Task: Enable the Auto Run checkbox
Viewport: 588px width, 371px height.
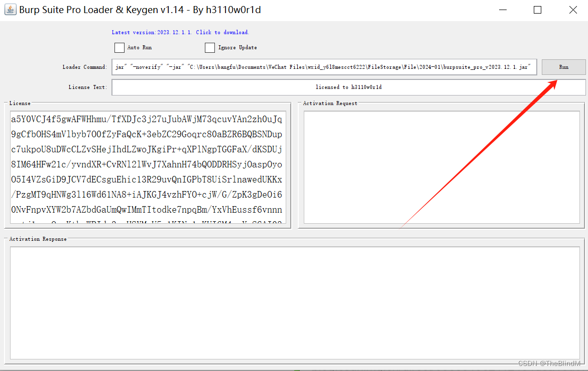Action: [119, 48]
